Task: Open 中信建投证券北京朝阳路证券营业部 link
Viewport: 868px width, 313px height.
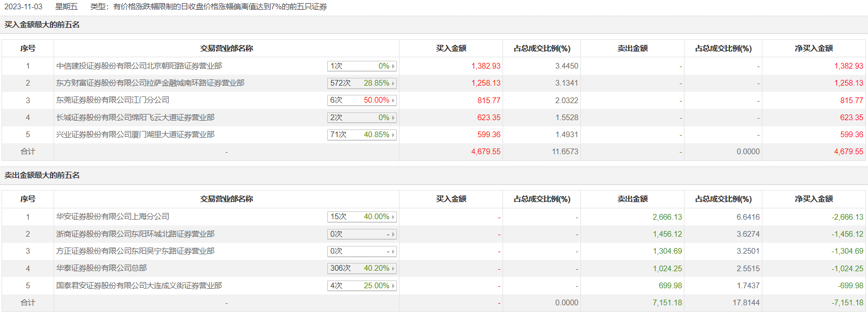Action: (x=139, y=66)
